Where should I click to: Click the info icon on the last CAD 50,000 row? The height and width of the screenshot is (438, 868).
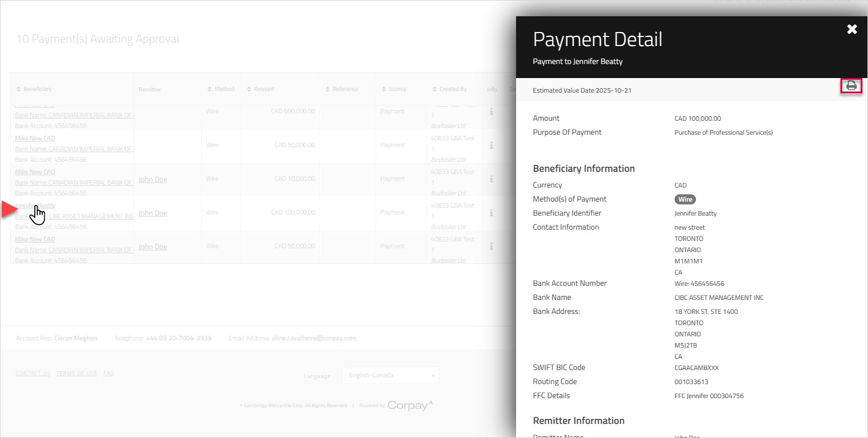click(492, 247)
